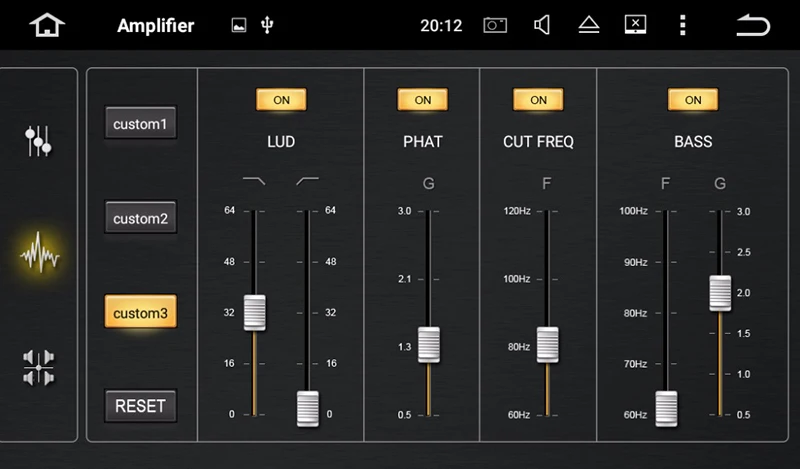Image resolution: width=800 pixels, height=469 pixels.
Task: Go to the home screen icon
Action: pos(47,25)
